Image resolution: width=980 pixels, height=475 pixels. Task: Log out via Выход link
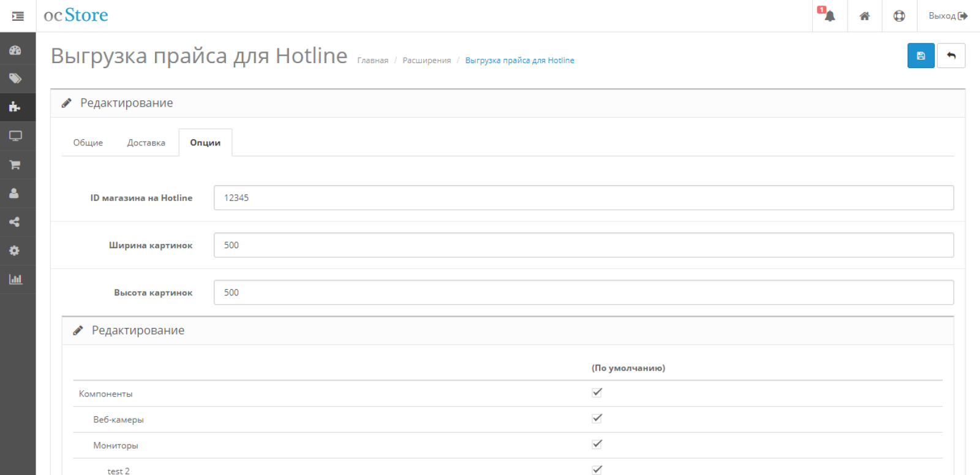[x=948, y=16]
